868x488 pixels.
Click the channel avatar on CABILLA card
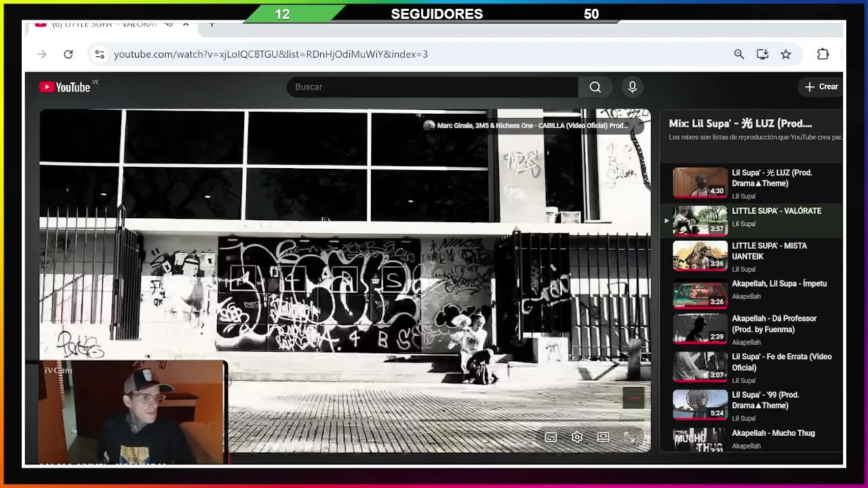[429, 125]
